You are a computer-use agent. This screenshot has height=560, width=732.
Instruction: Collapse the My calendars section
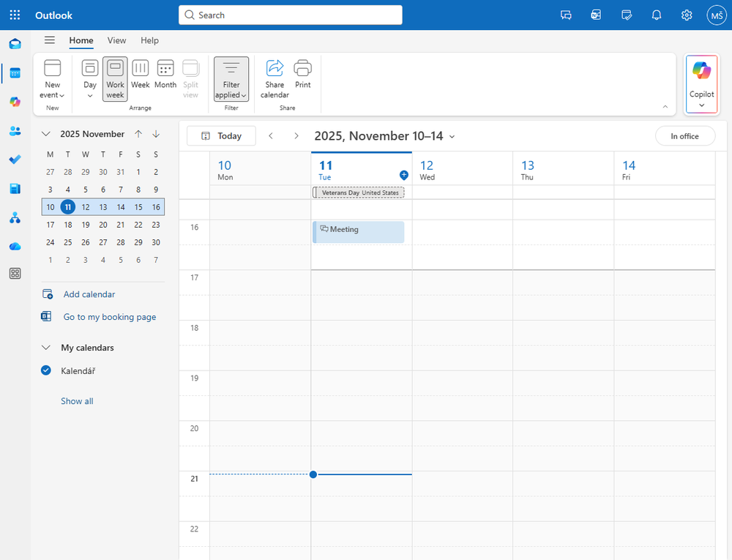click(46, 348)
